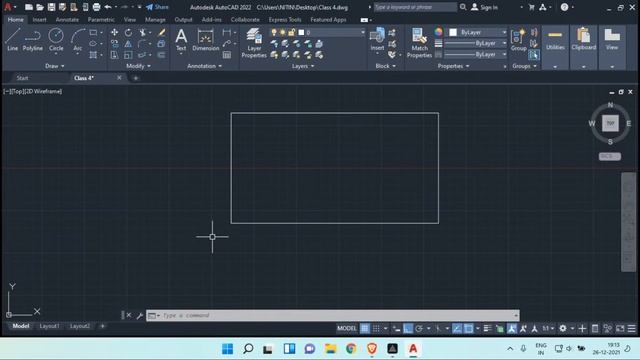Expand the Annotation panel
The image size is (640, 360).
(204, 66)
